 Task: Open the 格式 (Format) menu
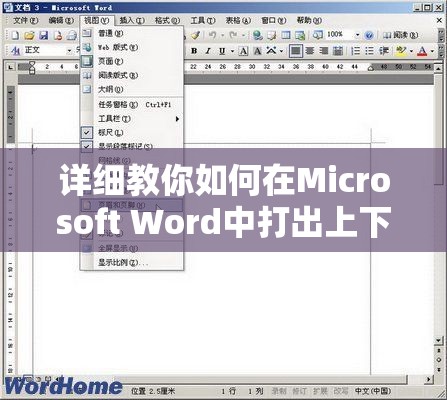tap(167, 21)
